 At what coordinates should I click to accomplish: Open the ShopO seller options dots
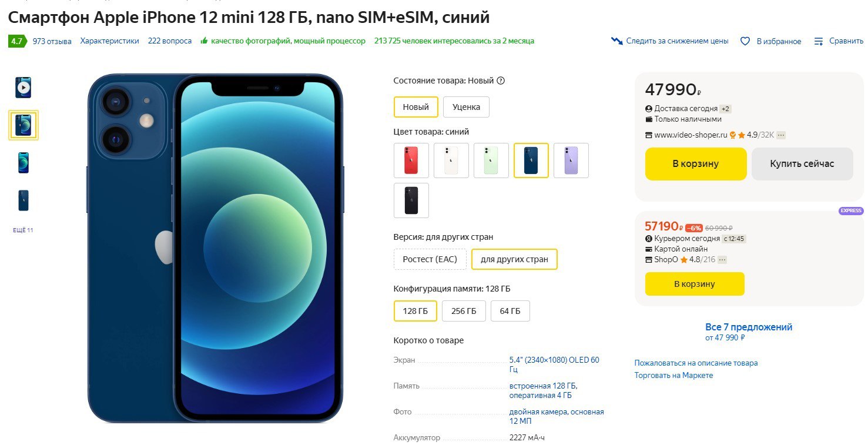point(722,260)
